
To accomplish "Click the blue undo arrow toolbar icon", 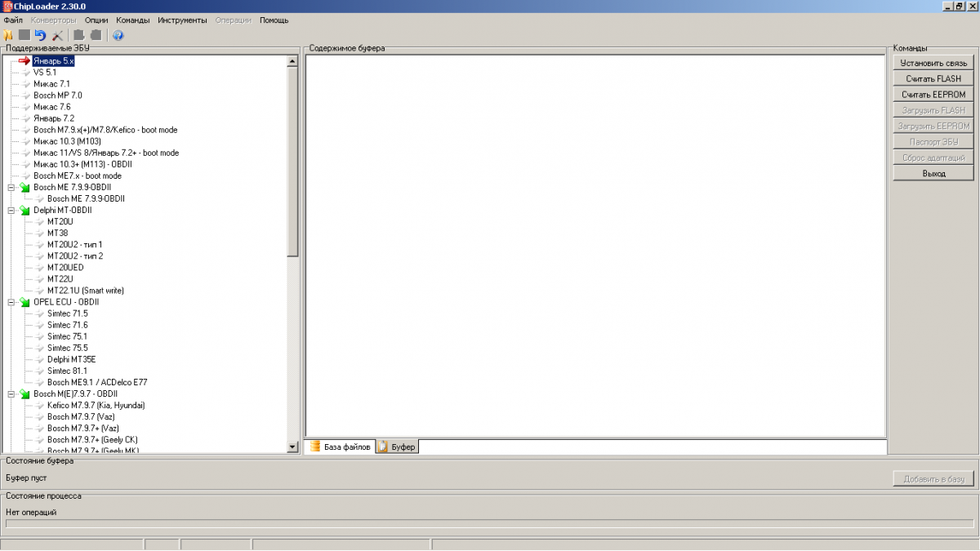I will (40, 35).
